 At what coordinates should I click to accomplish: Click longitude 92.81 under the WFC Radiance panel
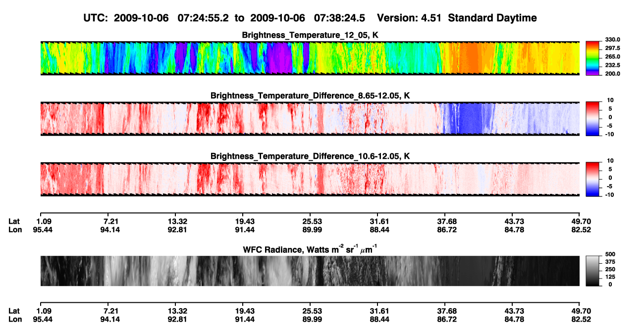tap(178, 319)
